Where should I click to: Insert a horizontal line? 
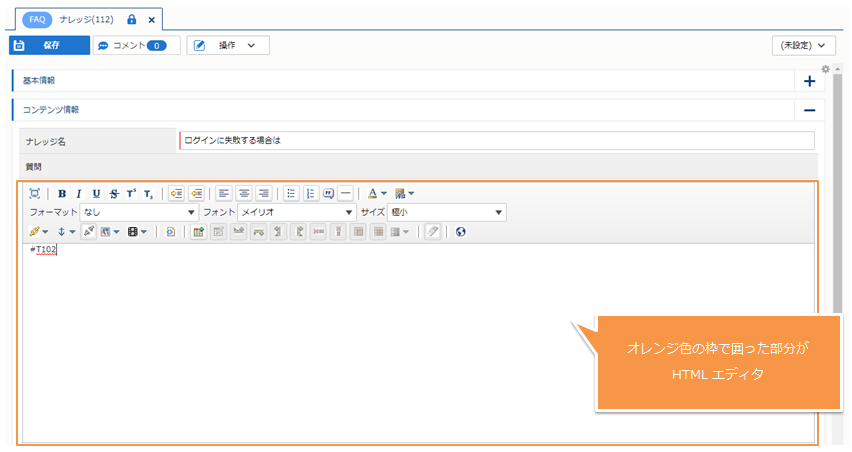pyautogui.click(x=345, y=193)
